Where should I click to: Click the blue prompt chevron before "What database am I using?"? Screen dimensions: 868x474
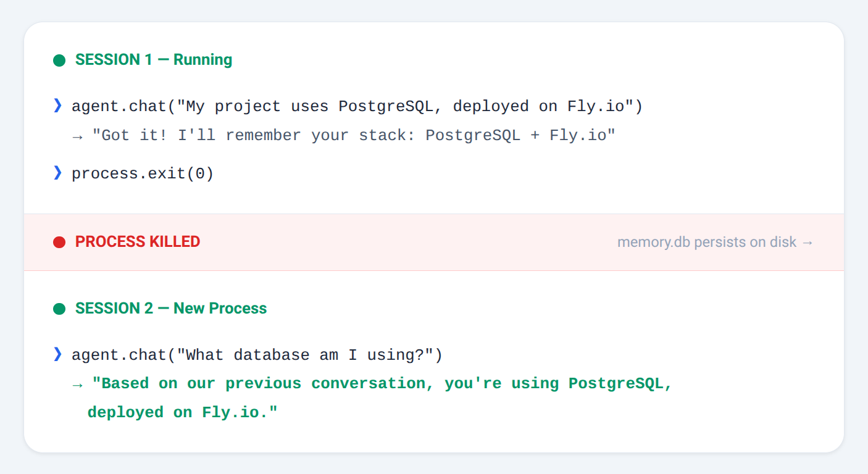click(x=57, y=354)
